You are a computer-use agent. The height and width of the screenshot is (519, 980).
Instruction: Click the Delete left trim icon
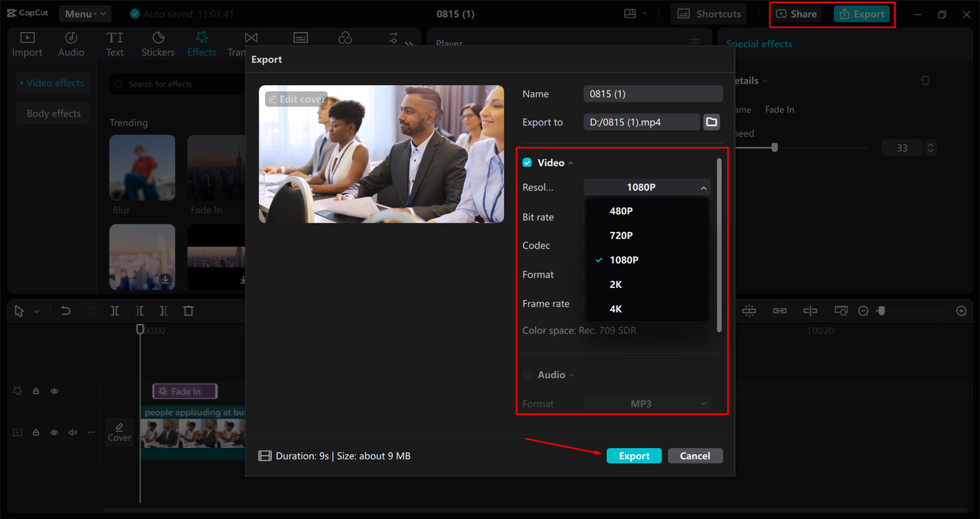tap(139, 311)
